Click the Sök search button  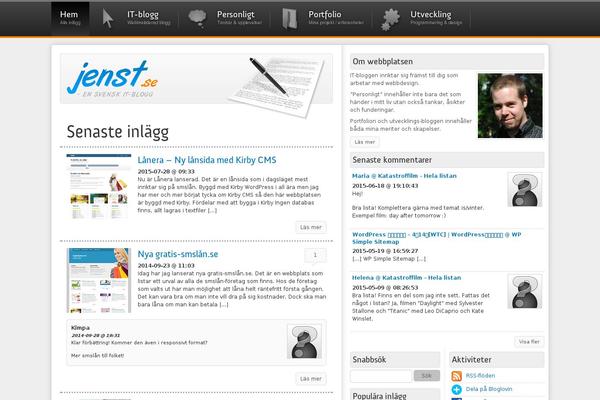point(427,376)
